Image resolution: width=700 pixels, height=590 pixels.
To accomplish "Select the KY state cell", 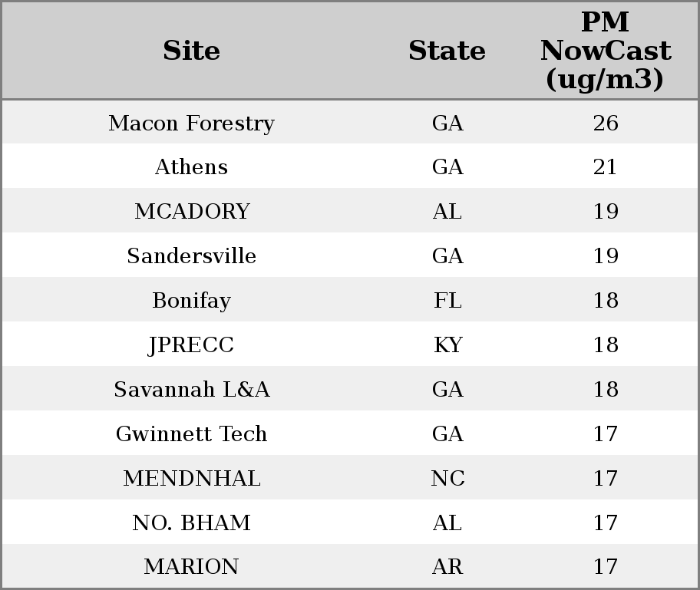I will pyautogui.click(x=447, y=345).
